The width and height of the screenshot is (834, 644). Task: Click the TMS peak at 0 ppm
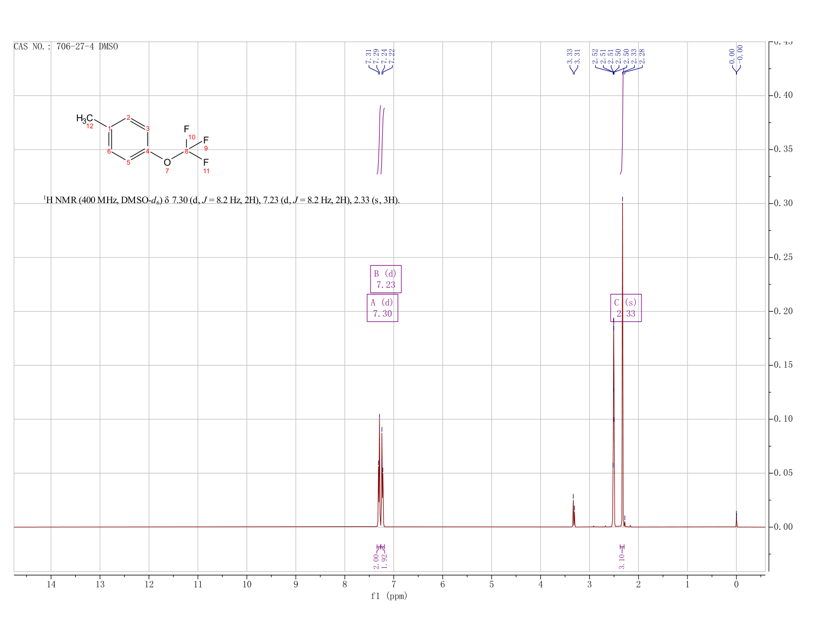pyautogui.click(x=736, y=520)
